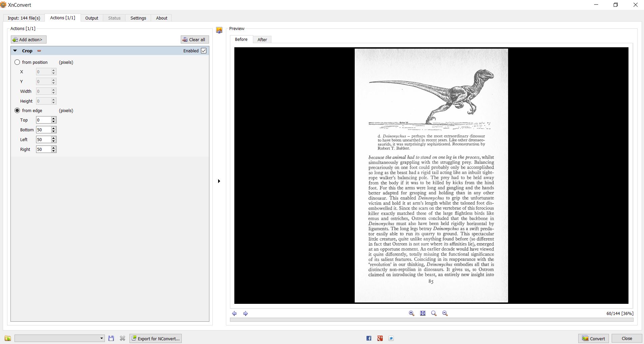Click inside the Bottom crop value field

click(43, 130)
